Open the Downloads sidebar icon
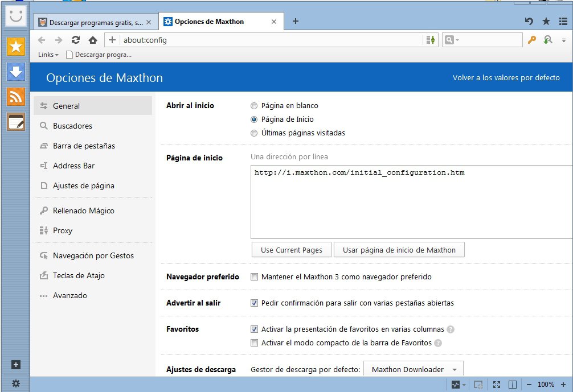Viewport: 573px width, 392px height. coord(16,72)
